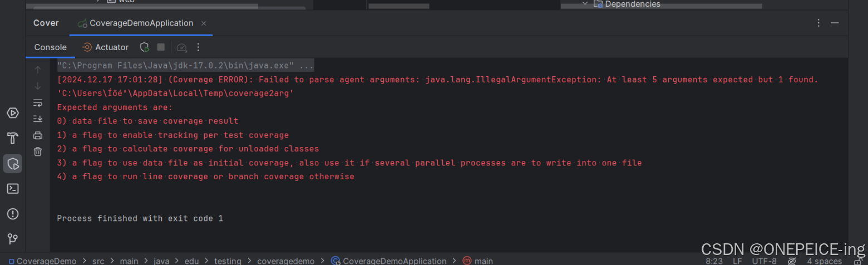Rerun CoverageDemoApplication with coverage
The height and width of the screenshot is (265, 868).
(x=145, y=47)
